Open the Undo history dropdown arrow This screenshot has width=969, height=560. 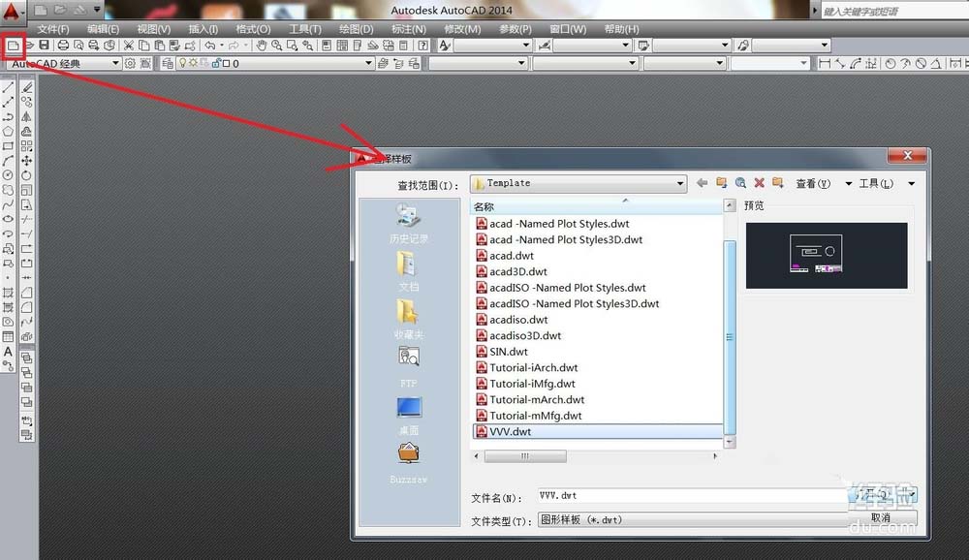tap(221, 46)
